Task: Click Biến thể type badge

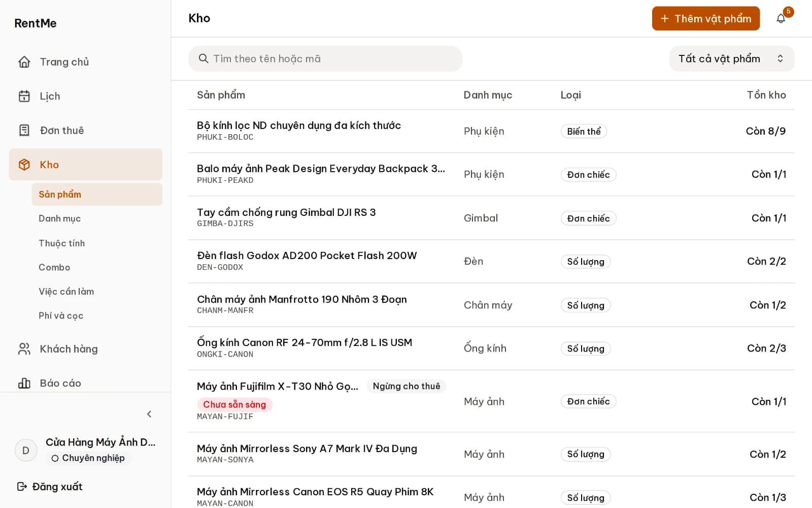Action: 584,132
